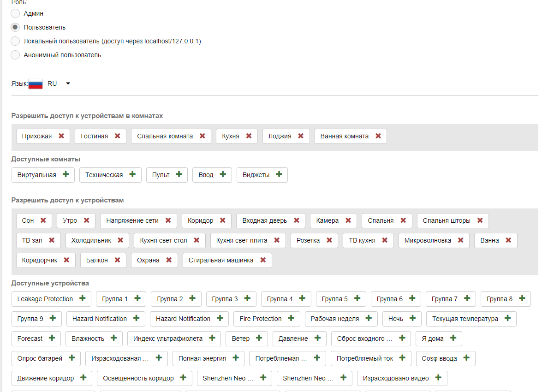This screenshot has height=392, width=542.
Task: Select Локальный пользователь role option
Action: click(x=15, y=41)
